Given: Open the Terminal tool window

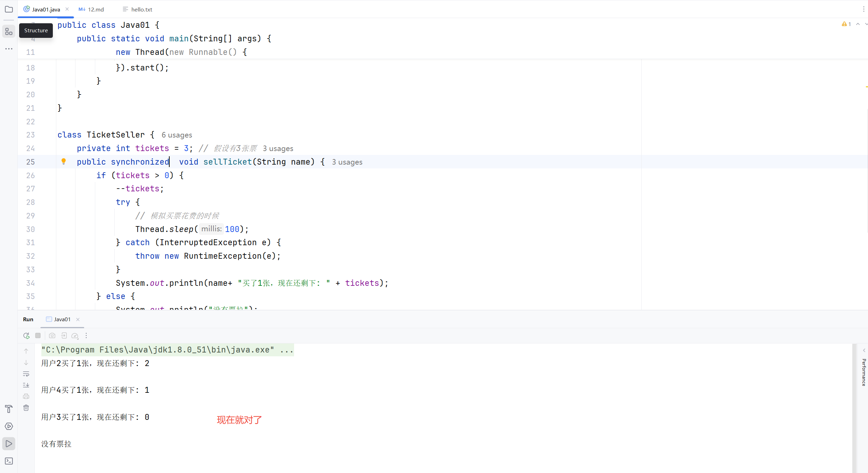Looking at the screenshot, I should tap(9, 461).
